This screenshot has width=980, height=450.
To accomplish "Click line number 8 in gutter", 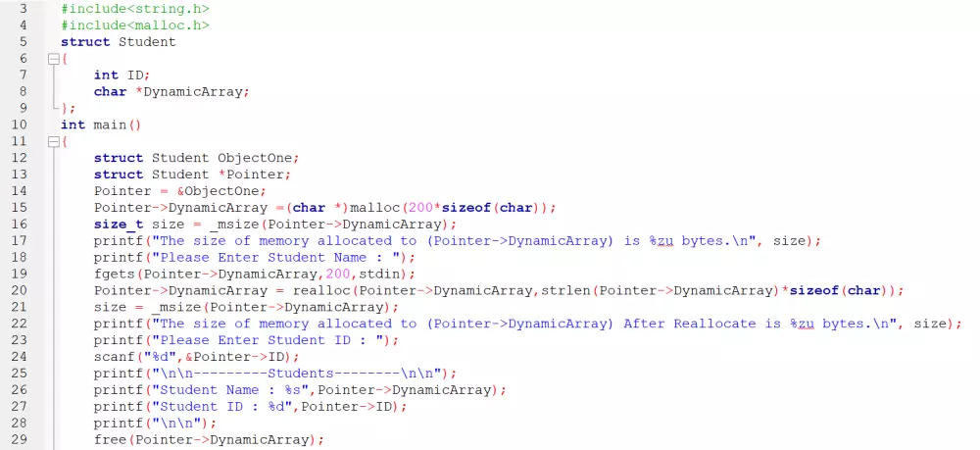I will coord(24,92).
